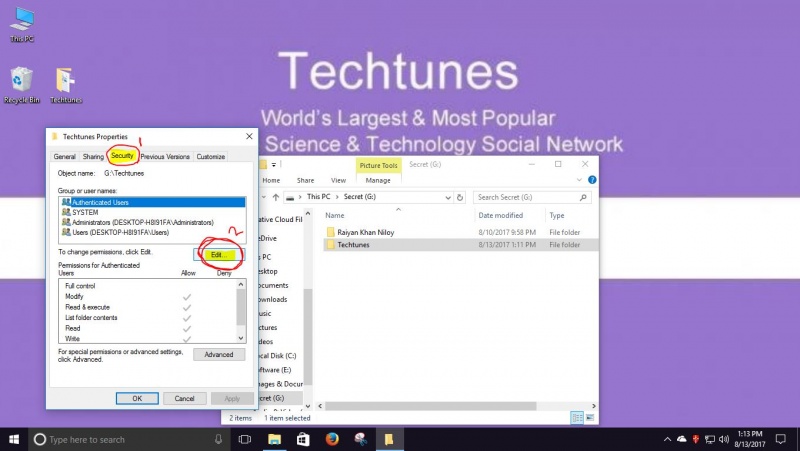The width and height of the screenshot is (800, 451).
Task: Switch to details view icon in status bar
Action: tap(577, 418)
